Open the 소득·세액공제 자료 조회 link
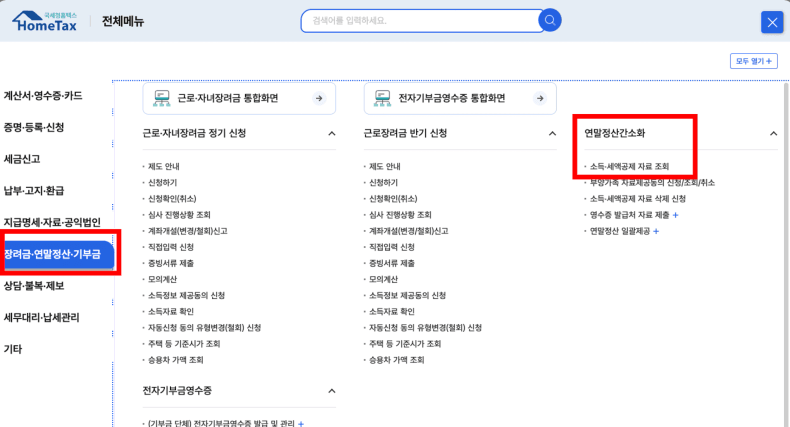790x427 pixels. pos(629,166)
